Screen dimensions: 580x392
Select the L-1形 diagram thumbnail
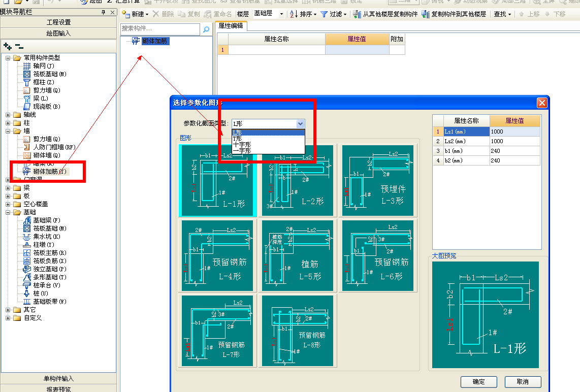218,180
